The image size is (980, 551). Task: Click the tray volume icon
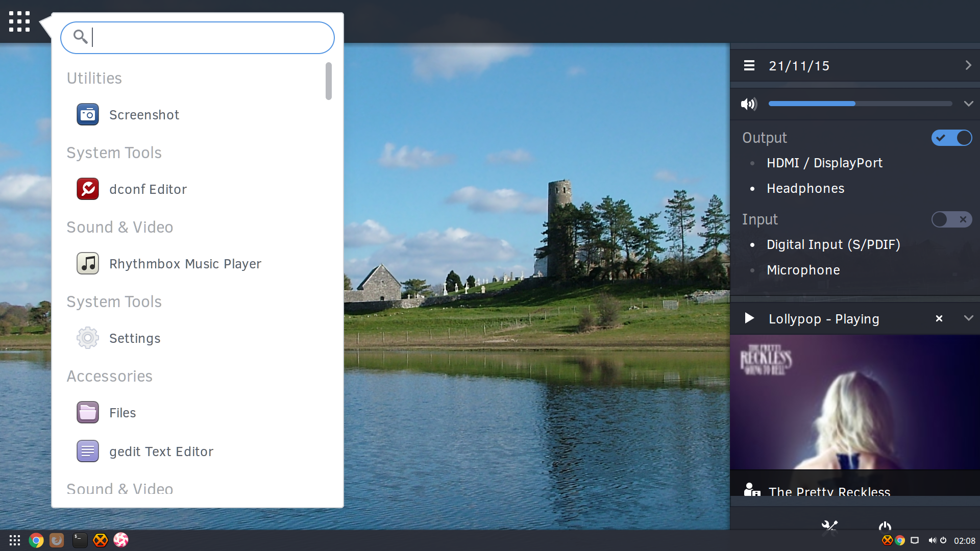click(x=932, y=540)
